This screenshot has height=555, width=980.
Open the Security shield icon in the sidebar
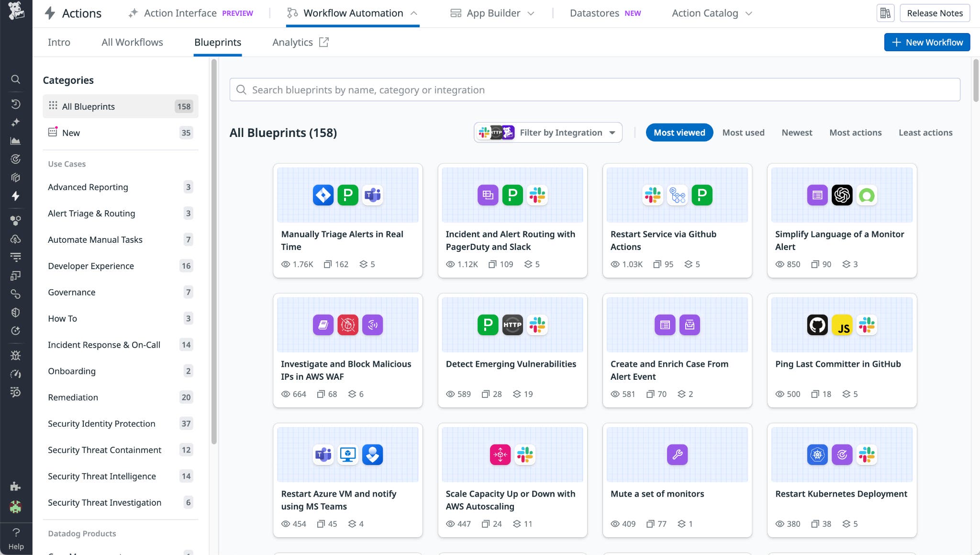click(16, 312)
